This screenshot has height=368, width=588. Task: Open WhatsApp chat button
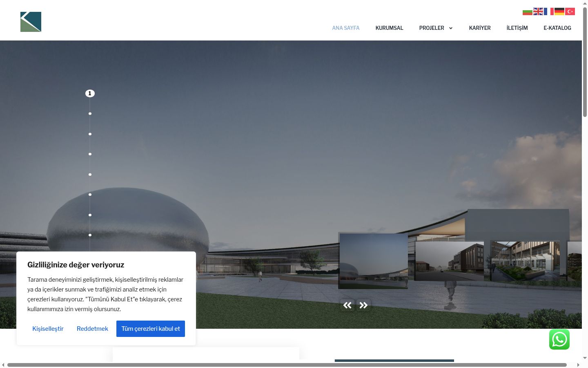click(x=559, y=339)
